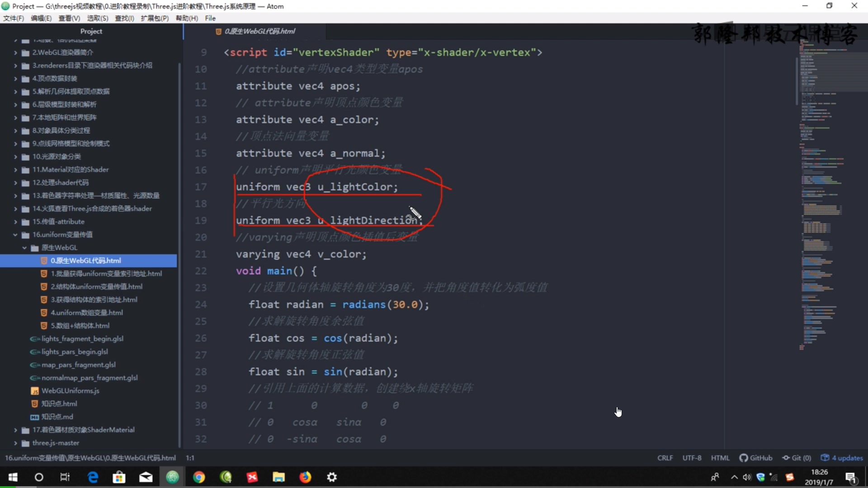The height and width of the screenshot is (488, 868).
Task: Click the Atom icon in taskbar
Action: click(172, 477)
